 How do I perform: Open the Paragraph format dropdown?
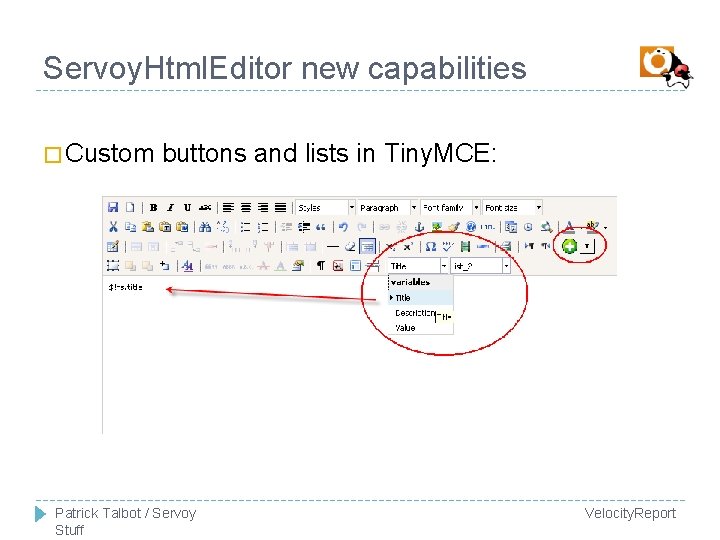[388, 208]
